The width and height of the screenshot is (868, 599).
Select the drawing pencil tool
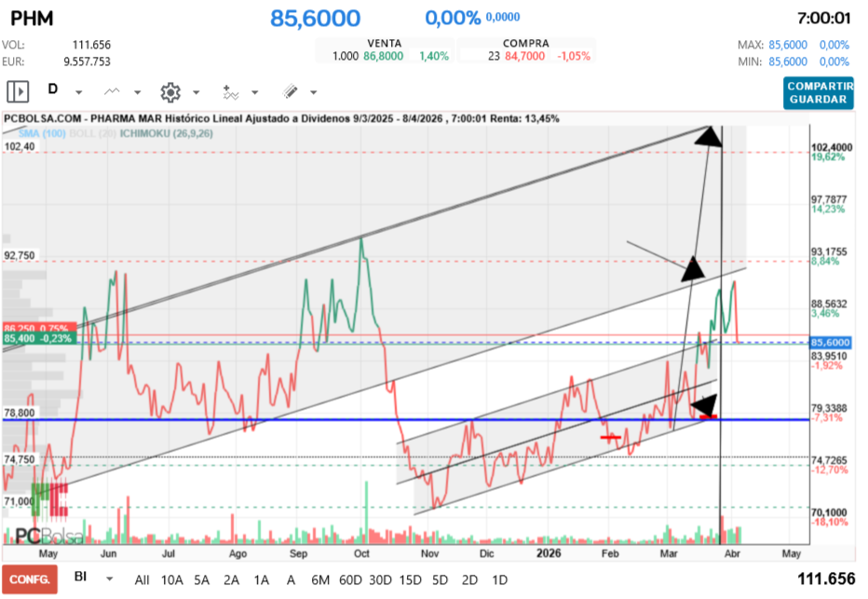[x=290, y=92]
